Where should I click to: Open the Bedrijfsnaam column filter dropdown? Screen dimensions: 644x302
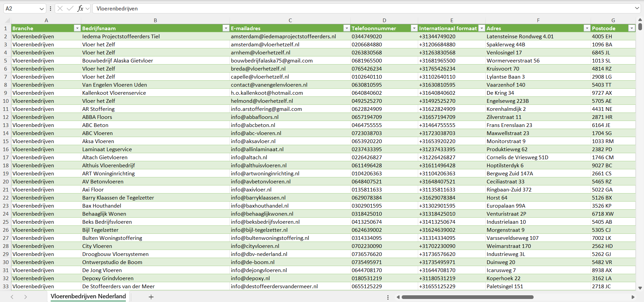click(x=226, y=28)
